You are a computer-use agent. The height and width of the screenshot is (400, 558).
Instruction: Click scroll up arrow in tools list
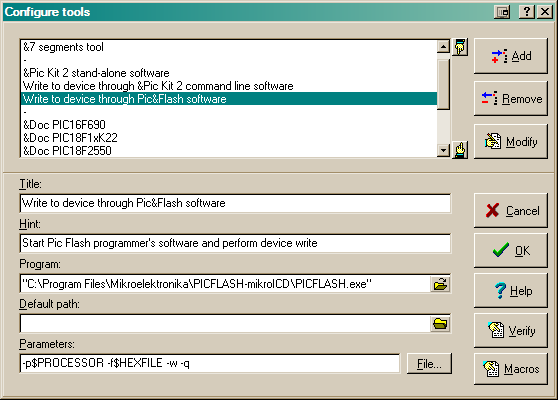click(443, 46)
